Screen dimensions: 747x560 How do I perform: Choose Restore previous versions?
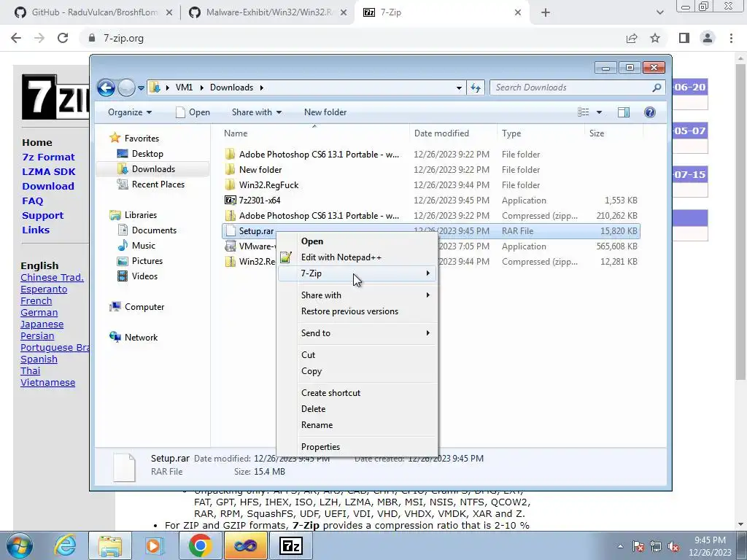(357, 311)
